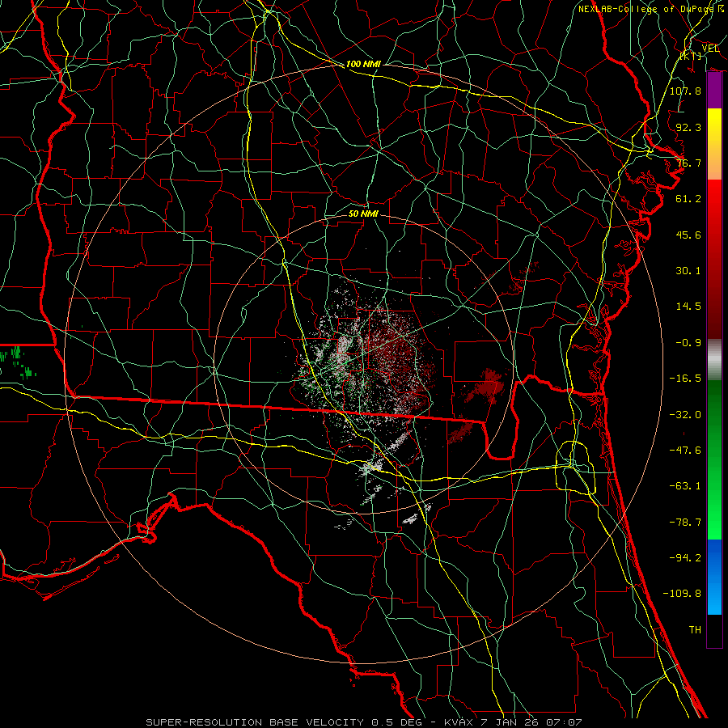Click the 61.2 legend value
Image resolution: width=728 pixels, height=728 pixels.
click(688, 199)
